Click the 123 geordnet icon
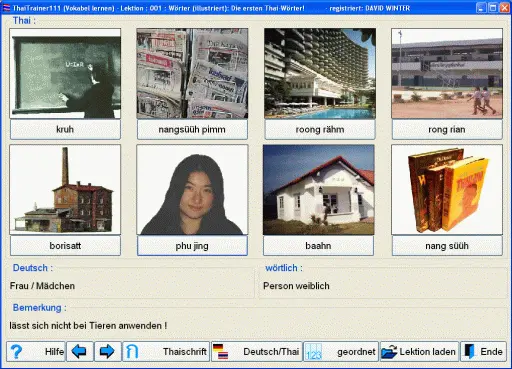This screenshot has height=369, width=512. (x=314, y=352)
